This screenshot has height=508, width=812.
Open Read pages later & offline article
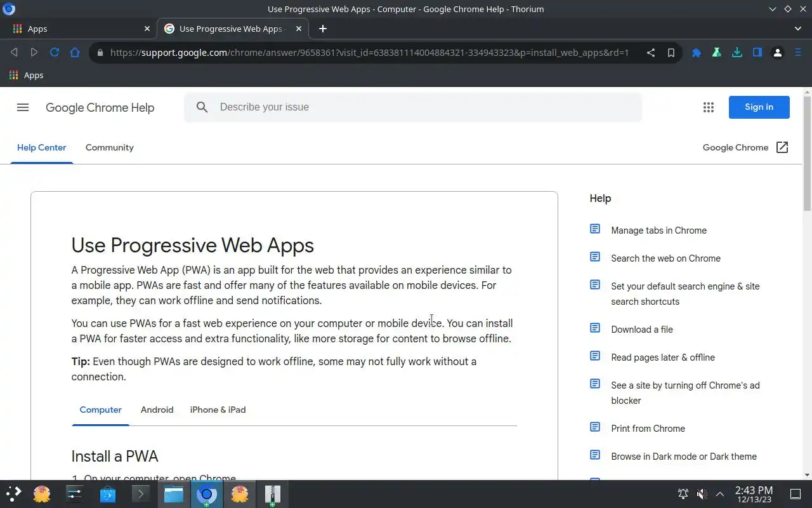coord(662,358)
